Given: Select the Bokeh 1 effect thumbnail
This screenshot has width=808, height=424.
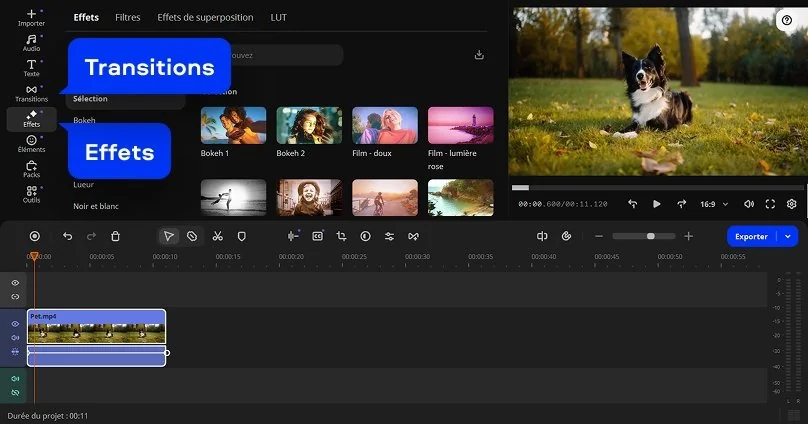Looking at the screenshot, I should [x=233, y=126].
